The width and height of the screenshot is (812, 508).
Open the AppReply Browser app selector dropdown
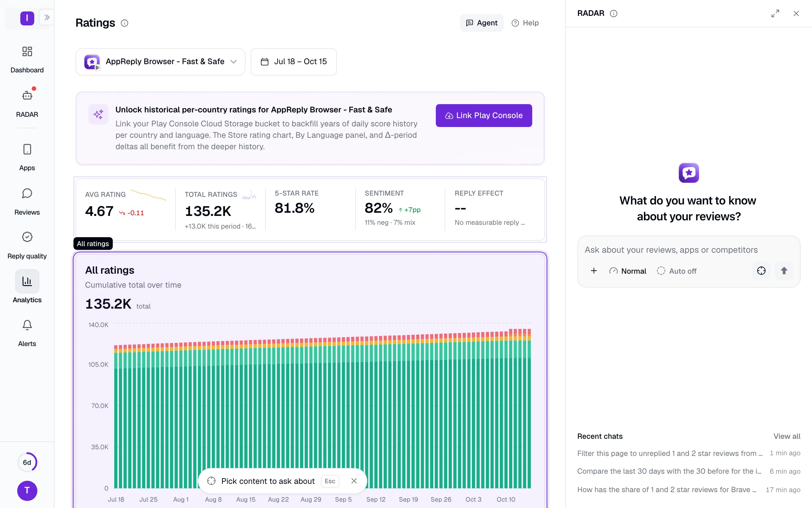(160, 62)
